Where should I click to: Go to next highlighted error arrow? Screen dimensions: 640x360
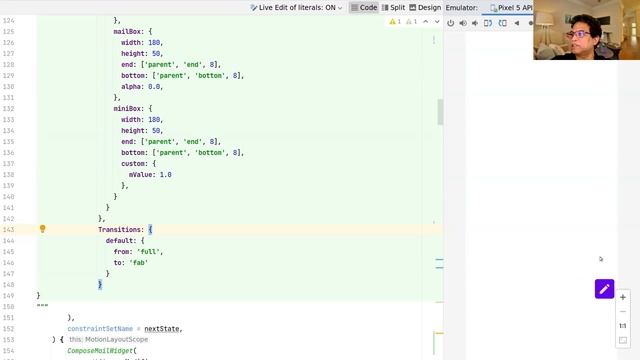(x=437, y=22)
